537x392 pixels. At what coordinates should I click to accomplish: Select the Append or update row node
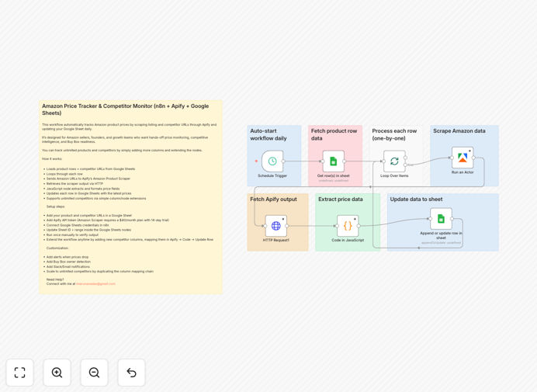tap(441, 219)
